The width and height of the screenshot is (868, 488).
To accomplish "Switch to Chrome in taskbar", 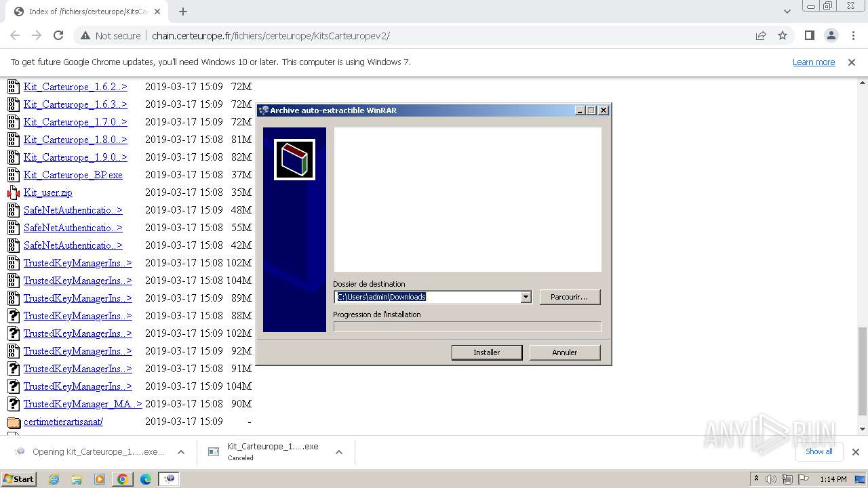I will tap(123, 479).
